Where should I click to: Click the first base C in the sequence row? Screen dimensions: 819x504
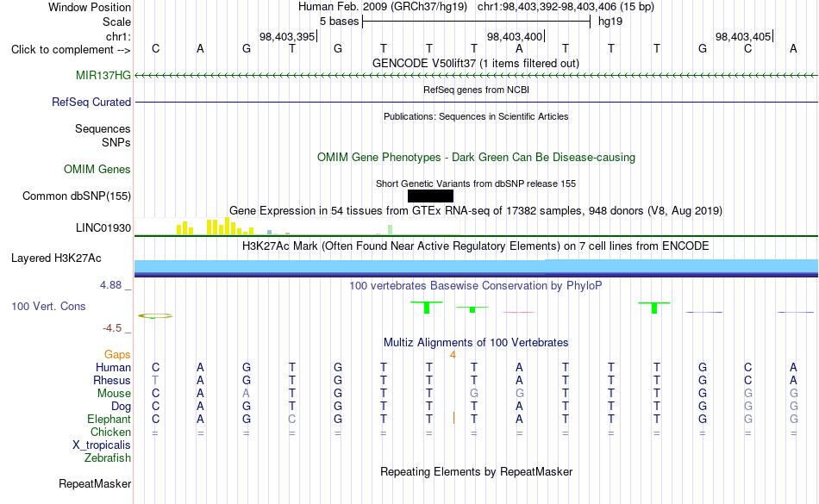[x=156, y=48]
